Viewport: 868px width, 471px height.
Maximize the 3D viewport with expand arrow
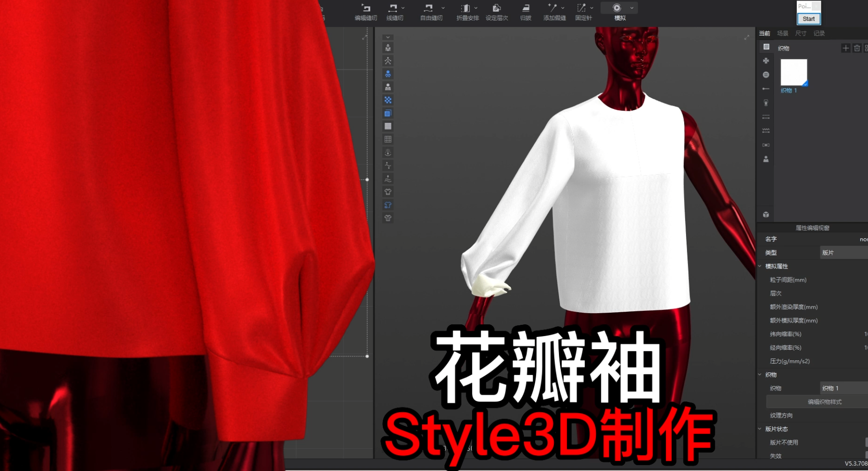(747, 37)
